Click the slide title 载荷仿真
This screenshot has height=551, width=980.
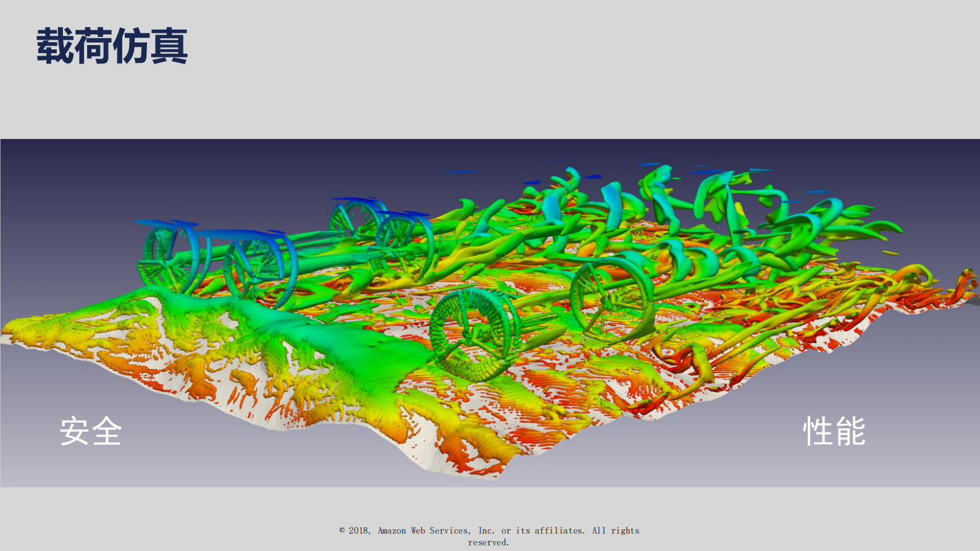pos(112,46)
